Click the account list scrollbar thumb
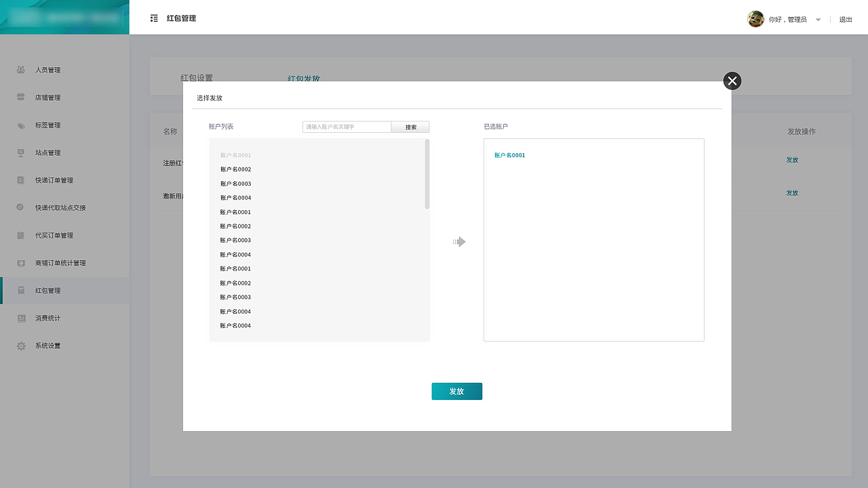This screenshot has height=488, width=868. click(x=427, y=174)
